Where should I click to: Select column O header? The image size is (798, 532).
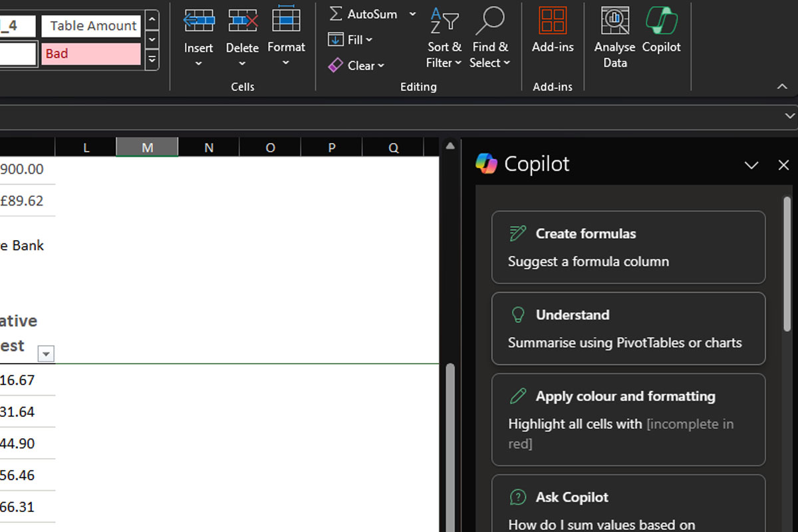click(x=270, y=148)
